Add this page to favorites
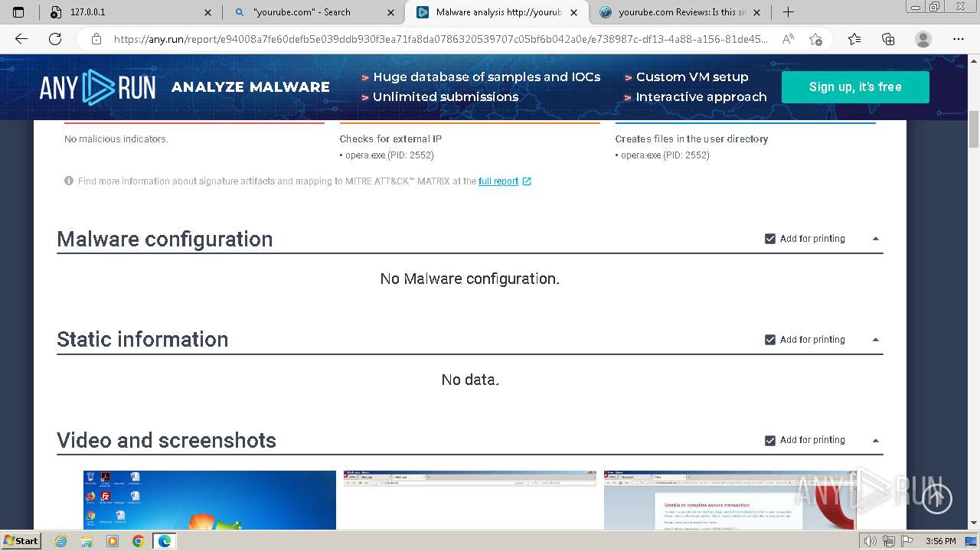Image resolution: width=980 pixels, height=551 pixels. (816, 39)
